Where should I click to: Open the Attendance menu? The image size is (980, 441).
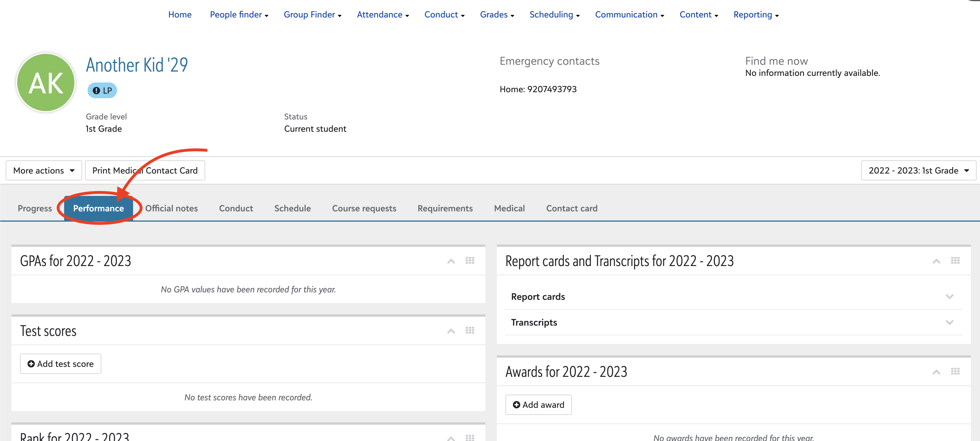click(x=382, y=14)
